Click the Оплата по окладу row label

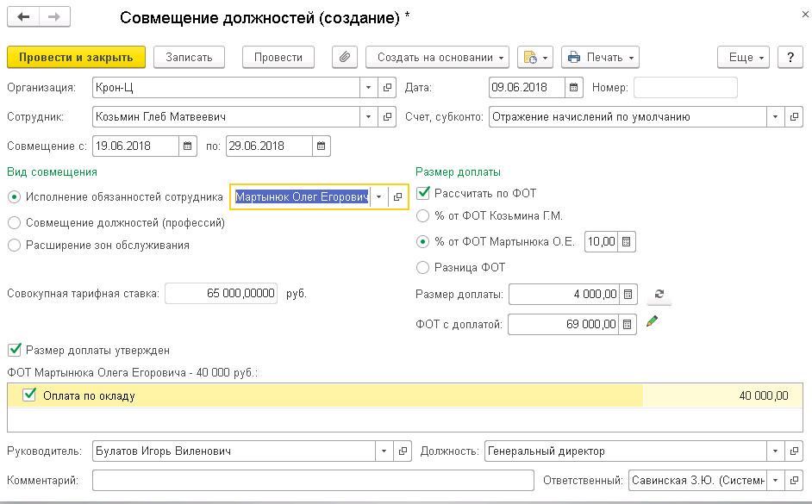[x=89, y=395]
